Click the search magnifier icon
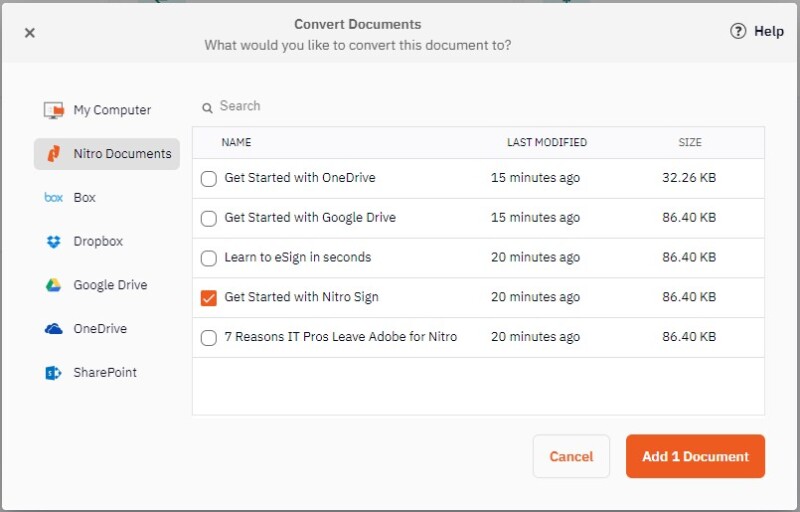The width and height of the screenshot is (800, 512). coord(208,107)
